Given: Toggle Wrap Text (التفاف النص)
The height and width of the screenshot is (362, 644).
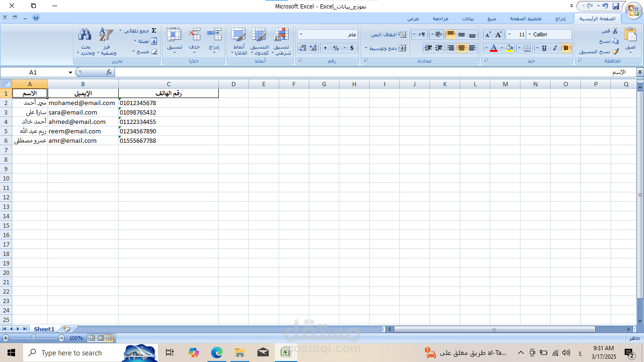Looking at the screenshot, I should point(388,34).
